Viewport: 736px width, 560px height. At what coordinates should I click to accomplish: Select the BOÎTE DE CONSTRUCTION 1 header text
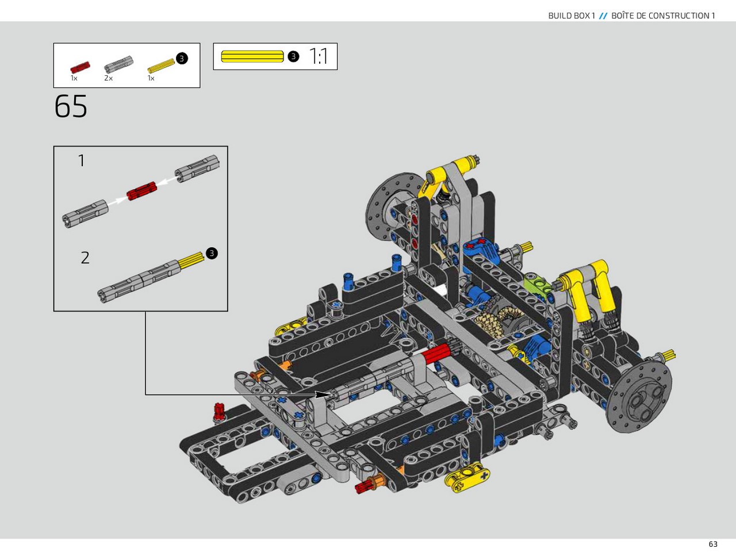(663, 16)
